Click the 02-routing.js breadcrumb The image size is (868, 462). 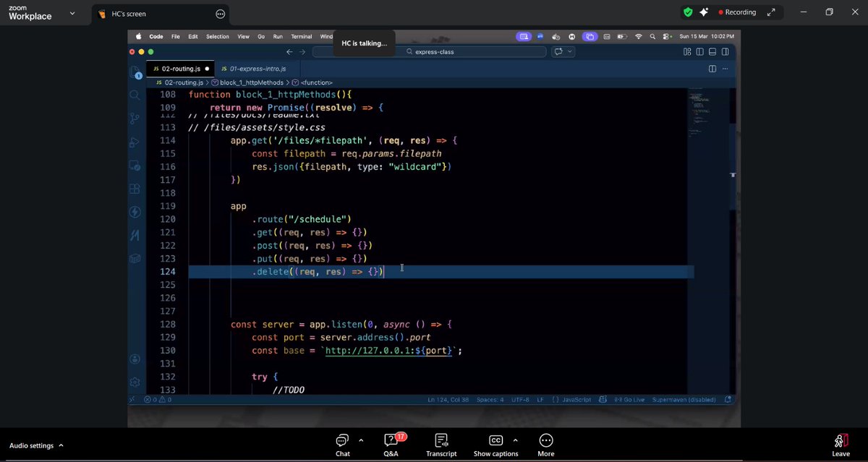tap(184, 82)
